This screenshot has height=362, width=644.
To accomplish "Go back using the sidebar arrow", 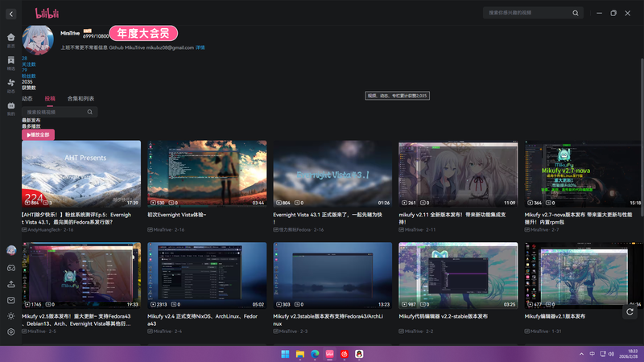I will point(11,13).
